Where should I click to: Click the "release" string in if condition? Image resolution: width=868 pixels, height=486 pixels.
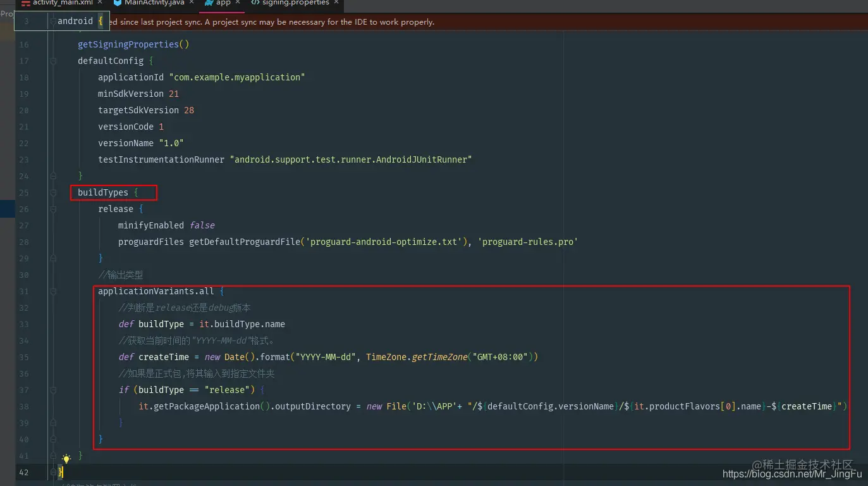tap(227, 390)
